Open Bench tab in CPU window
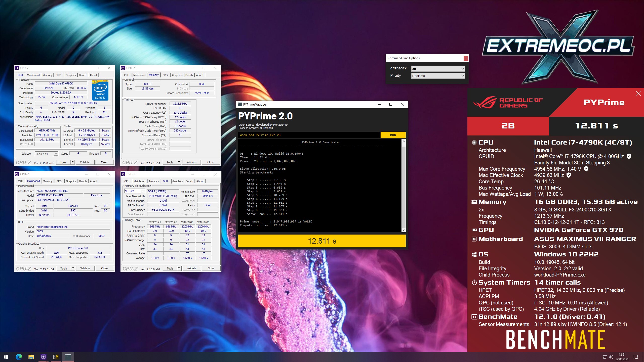 pos(83,75)
